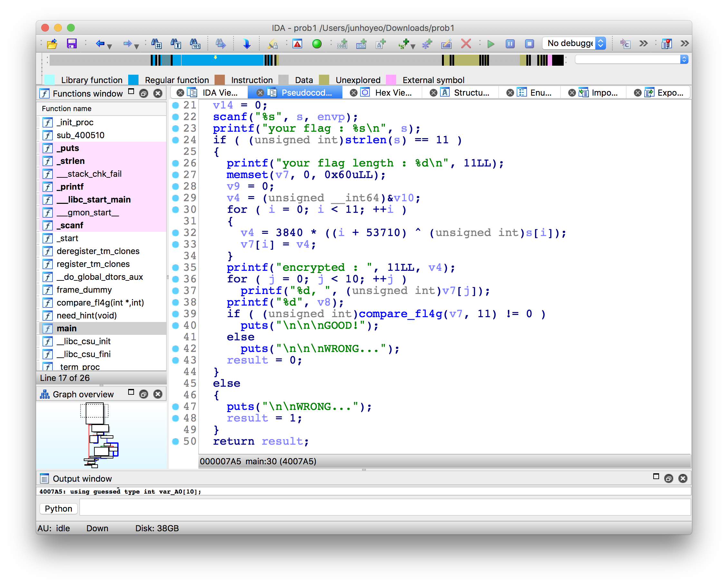Click the red warning triangle icon
Image resolution: width=728 pixels, height=586 pixels.
297,43
